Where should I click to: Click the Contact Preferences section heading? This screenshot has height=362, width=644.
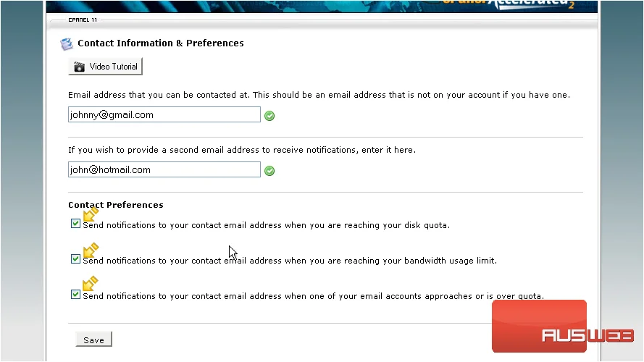pyautogui.click(x=116, y=205)
